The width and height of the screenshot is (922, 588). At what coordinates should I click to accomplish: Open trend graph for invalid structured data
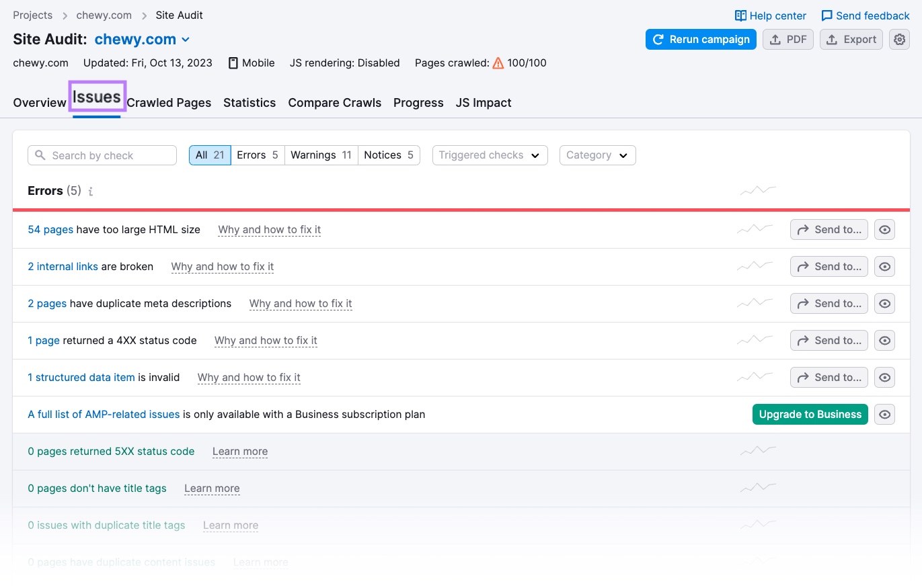(x=755, y=377)
